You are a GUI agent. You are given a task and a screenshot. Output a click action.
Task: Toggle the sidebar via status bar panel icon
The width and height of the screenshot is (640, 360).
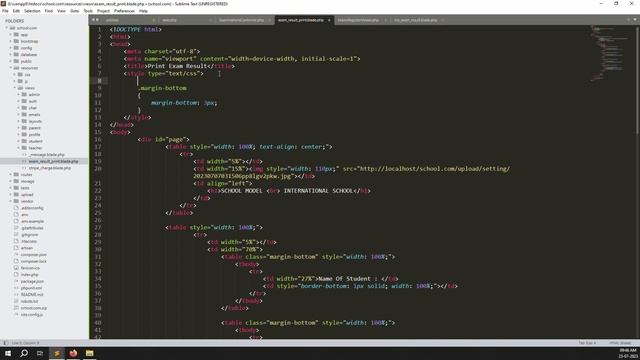pyautogui.click(x=5, y=343)
